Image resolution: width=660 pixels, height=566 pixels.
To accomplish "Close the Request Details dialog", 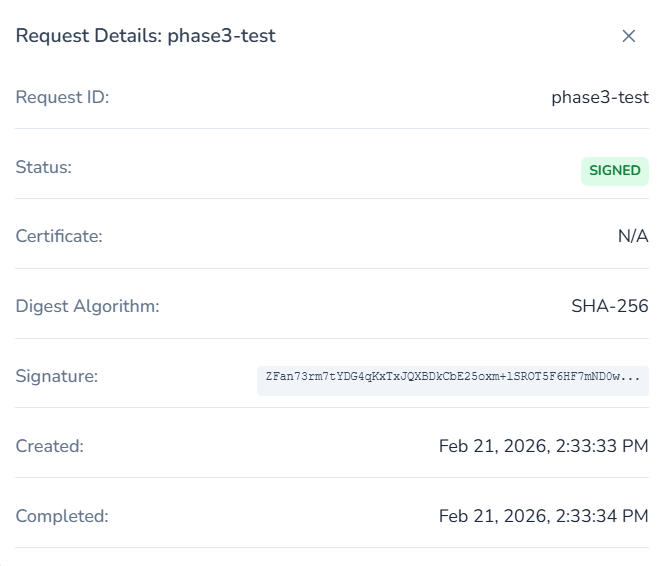I will pos(629,36).
